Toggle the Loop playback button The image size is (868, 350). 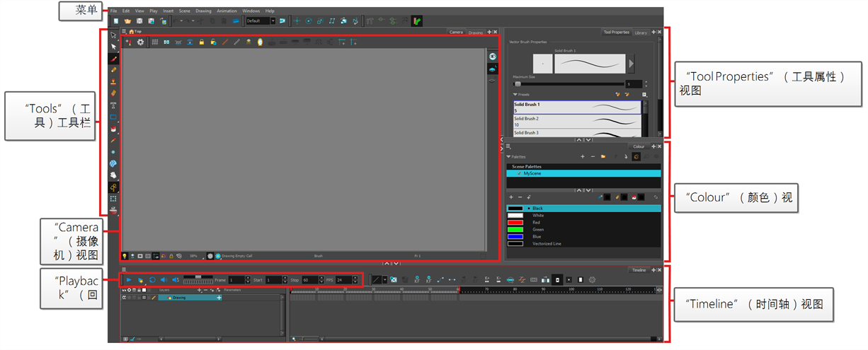[152, 280]
